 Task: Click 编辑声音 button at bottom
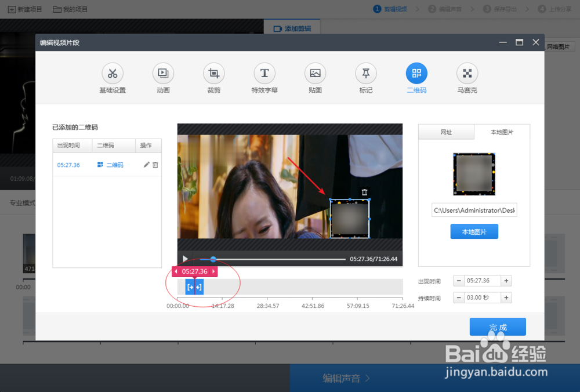[346, 378]
